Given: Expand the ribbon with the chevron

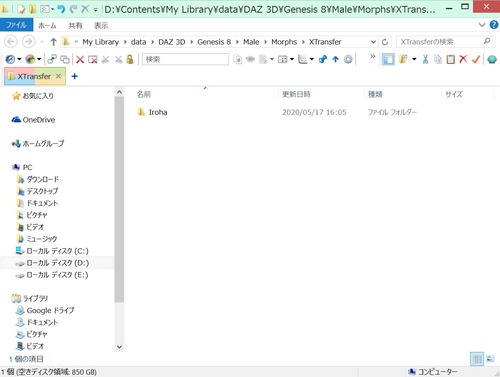Looking at the screenshot, I should [482, 25].
